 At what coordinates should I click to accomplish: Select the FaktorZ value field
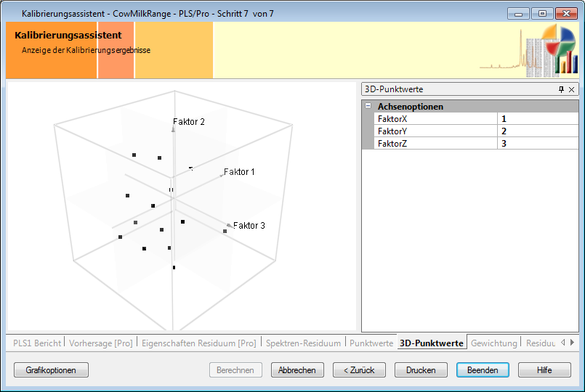(538, 144)
